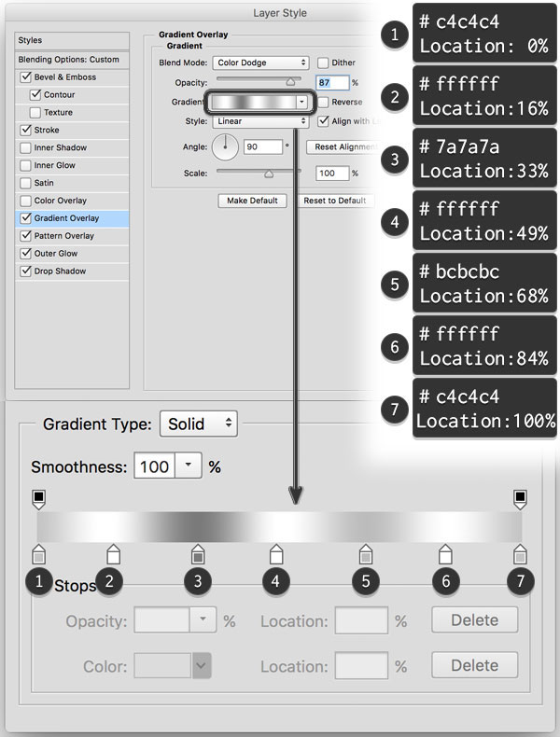This screenshot has width=560, height=737.
Task: Enable the Texture checkbox
Action: click(35, 112)
